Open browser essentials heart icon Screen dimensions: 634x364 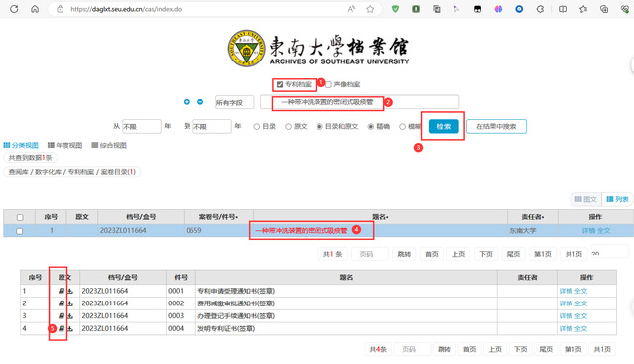pos(625,9)
